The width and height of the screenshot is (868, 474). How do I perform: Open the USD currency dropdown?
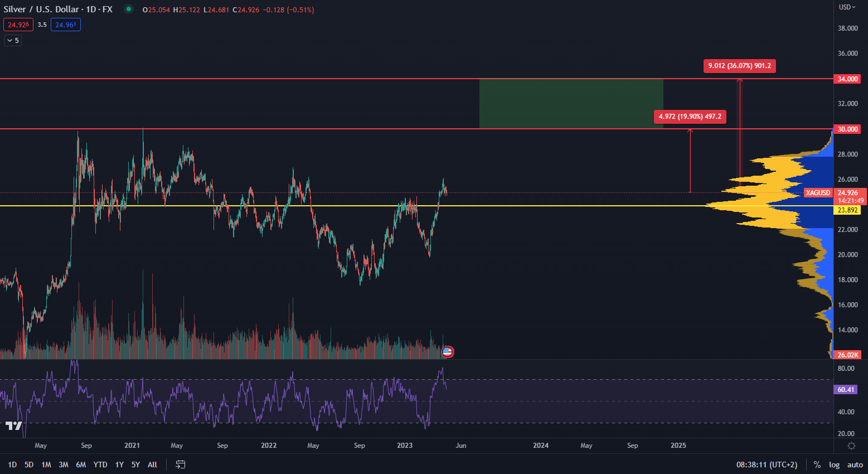pos(847,7)
